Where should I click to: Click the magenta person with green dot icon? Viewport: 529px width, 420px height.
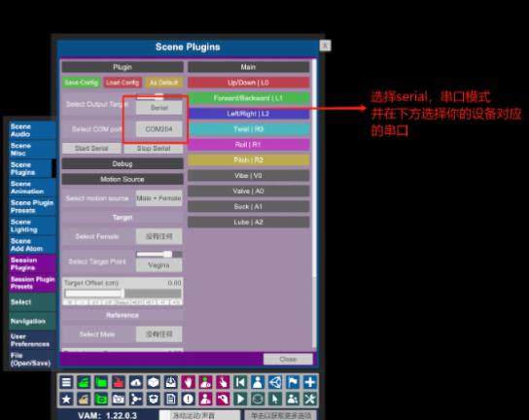pos(205,382)
